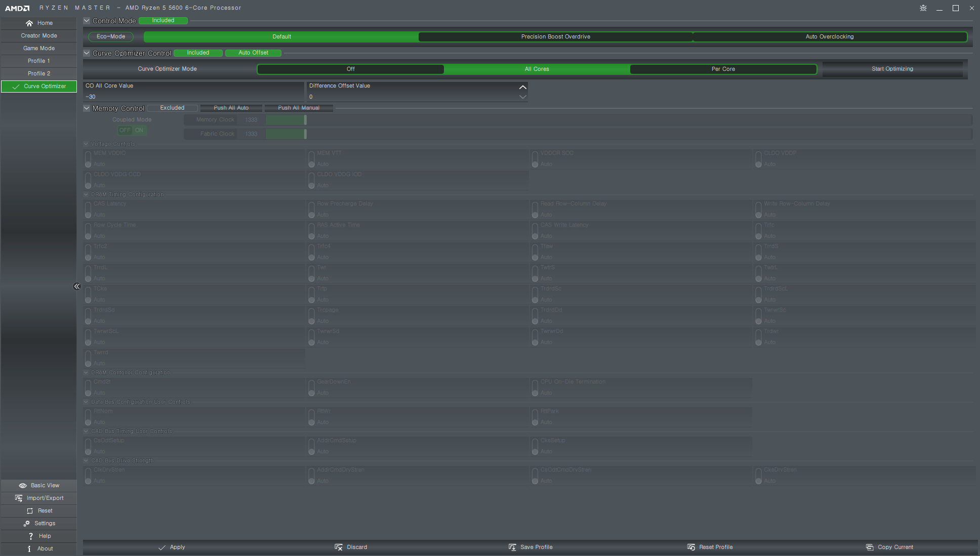Click the Help question mark icon
The width and height of the screenshot is (980, 556).
[31, 536]
